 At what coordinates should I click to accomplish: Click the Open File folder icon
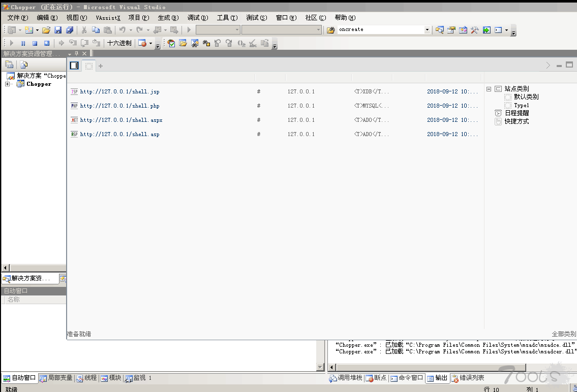pyautogui.click(x=46, y=30)
